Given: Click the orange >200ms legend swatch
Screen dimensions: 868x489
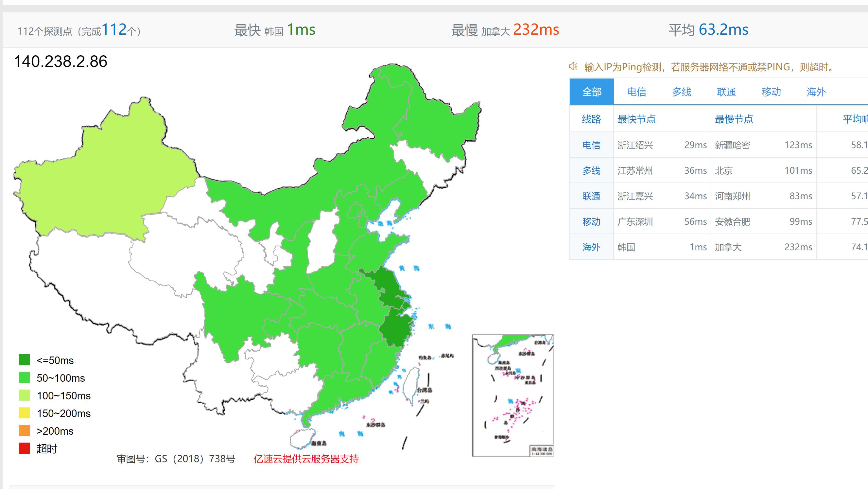Looking at the screenshot, I should (x=24, y=431).
